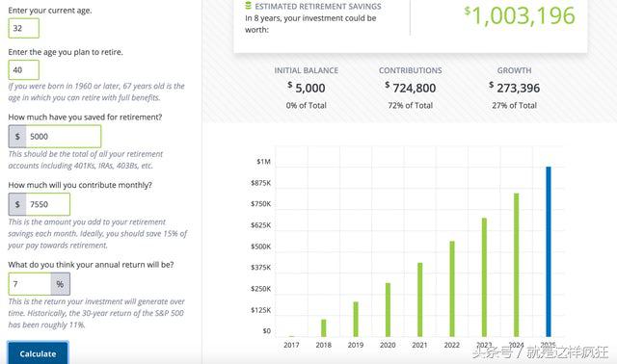Click the blue 2025 bar in chart
This screenshot has height=364, width=617.
(549, 251)
